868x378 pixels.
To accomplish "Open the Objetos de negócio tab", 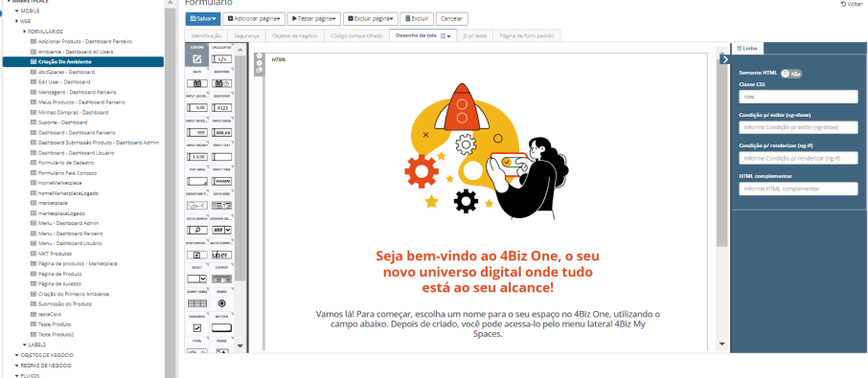I will pyautogui.click(x=294, y=35).
